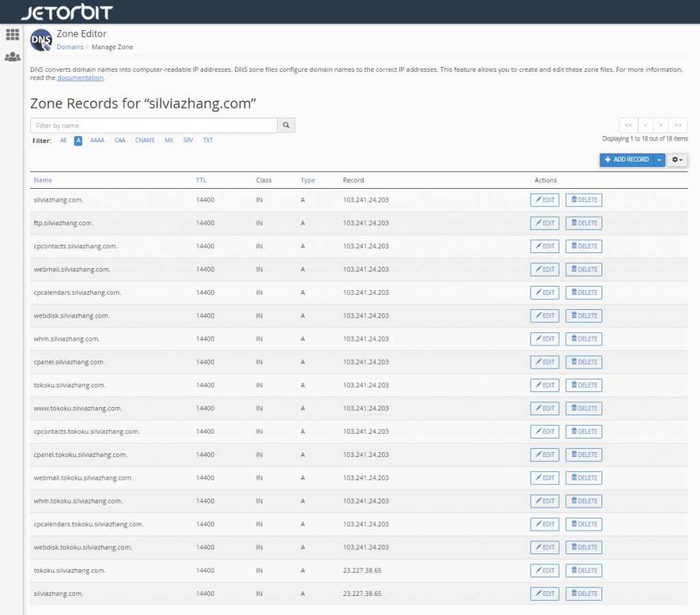Navigate back via the Domains breadcrumb

(x=70, y=47)
